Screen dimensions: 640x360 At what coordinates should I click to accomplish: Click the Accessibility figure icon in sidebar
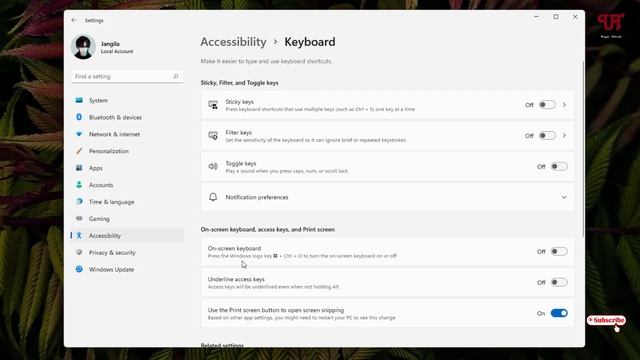(79, 236)
